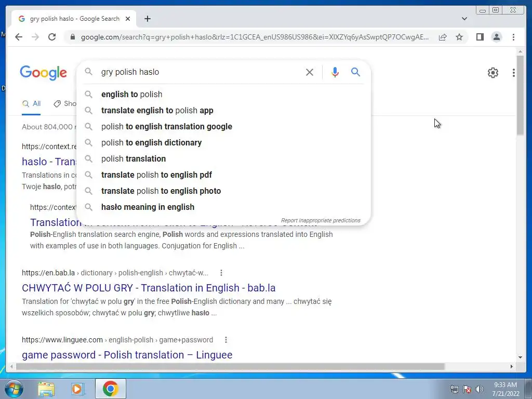Click the scroll-down arrow of the page
This screenshot has height=399, width=532.
coord(520,357)
